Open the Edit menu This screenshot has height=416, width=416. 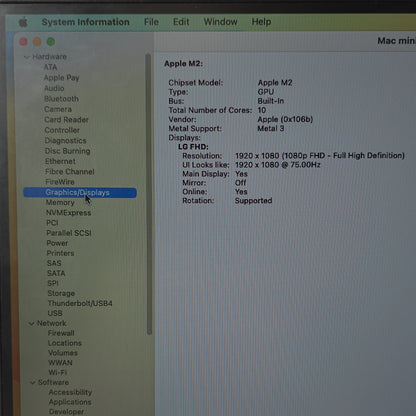coord(181,22)
